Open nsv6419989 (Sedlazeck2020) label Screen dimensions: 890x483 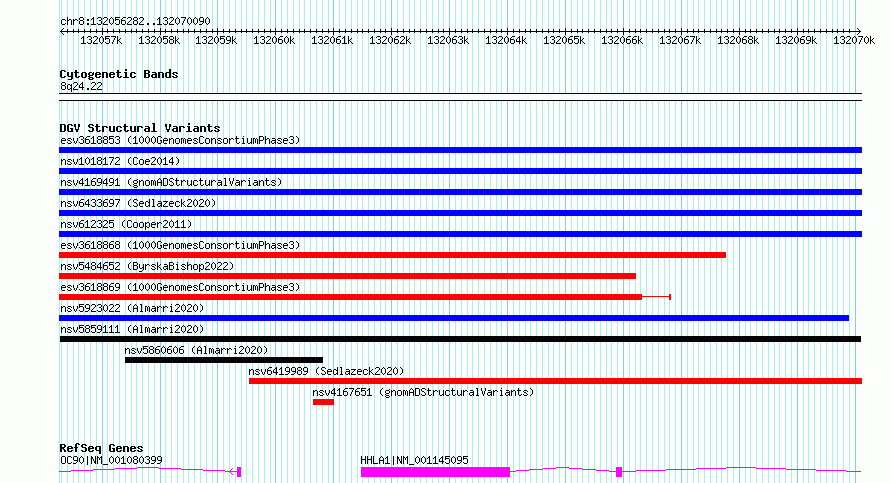(x=326, y=371)
